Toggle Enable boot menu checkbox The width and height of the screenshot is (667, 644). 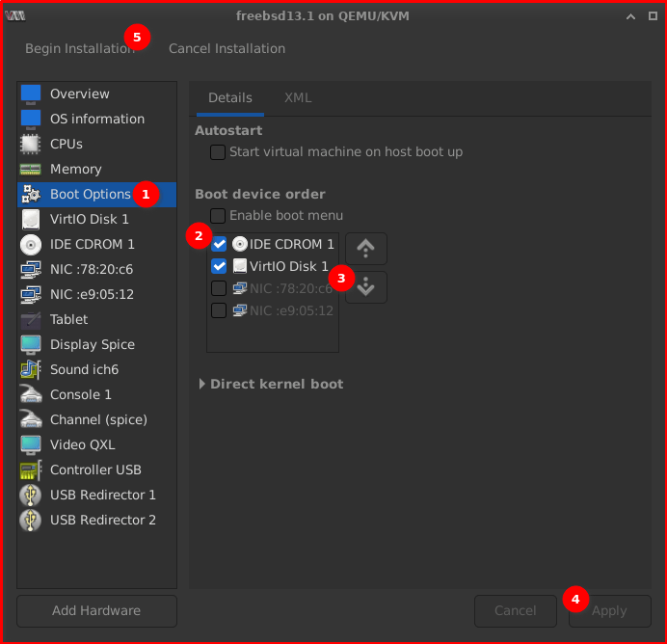coord(218,216)
